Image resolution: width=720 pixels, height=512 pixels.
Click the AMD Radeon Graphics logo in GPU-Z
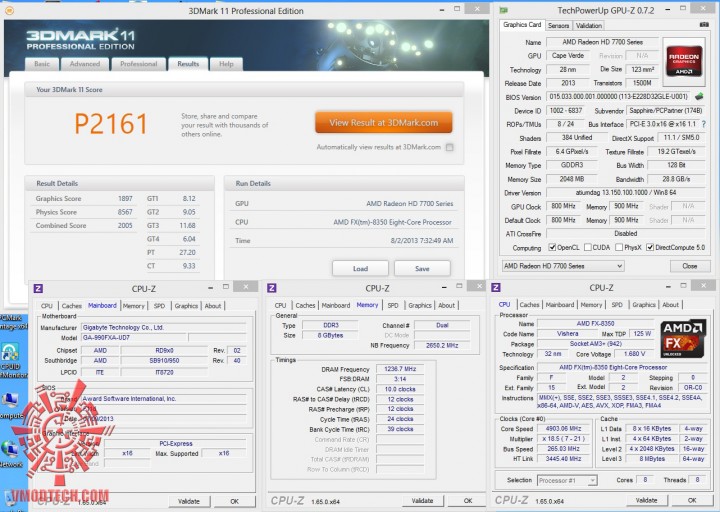[x=684, y=62]
